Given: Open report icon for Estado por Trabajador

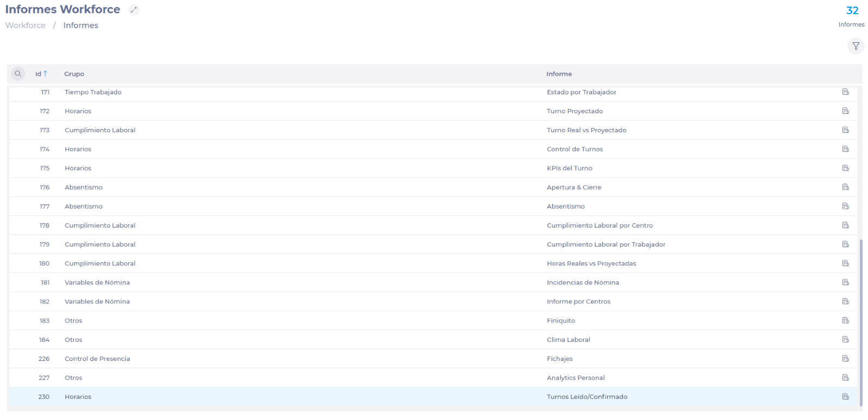Looking at the screenshot, I should [x=845, y=92].
